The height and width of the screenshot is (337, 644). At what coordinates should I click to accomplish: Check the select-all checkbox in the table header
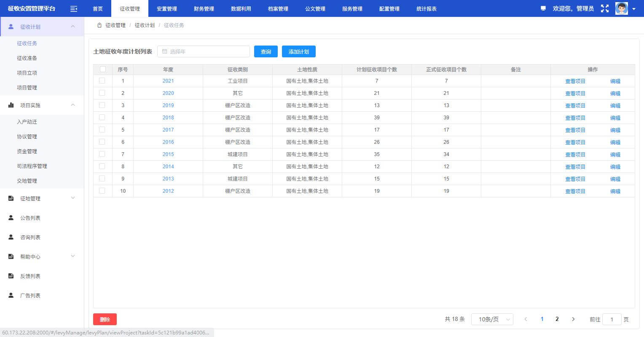(x=102, y=69)
